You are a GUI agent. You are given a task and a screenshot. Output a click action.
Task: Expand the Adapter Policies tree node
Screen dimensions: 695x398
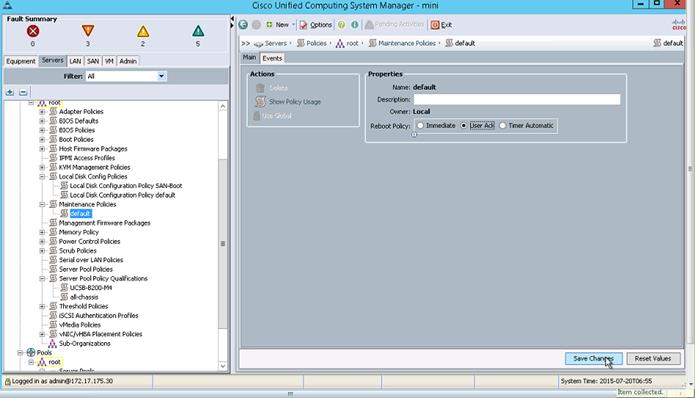(x=42, y=112)
